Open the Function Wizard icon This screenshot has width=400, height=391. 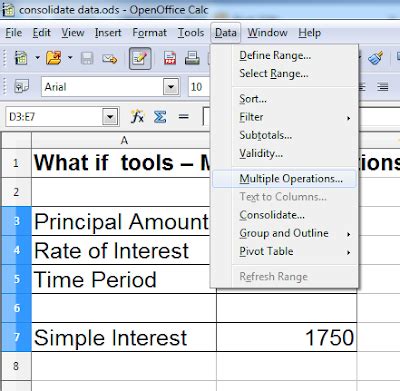[x=137, y=117]
